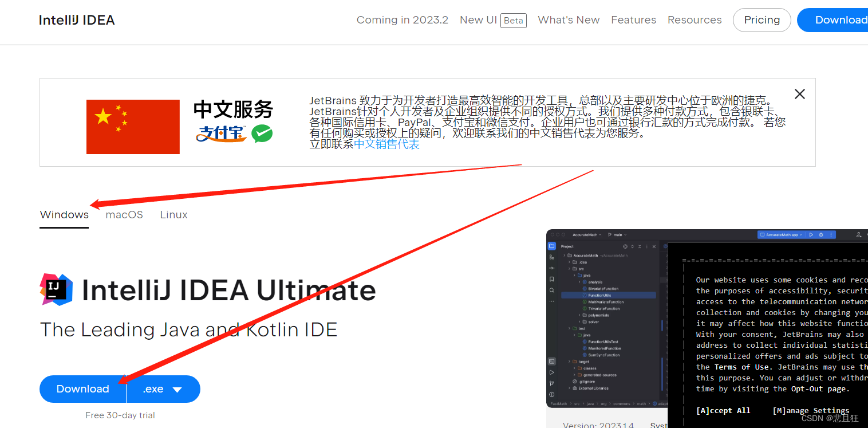
Task: Click the Project folder icon in the IDE preview sidebar
Action: tap(552, 246)
